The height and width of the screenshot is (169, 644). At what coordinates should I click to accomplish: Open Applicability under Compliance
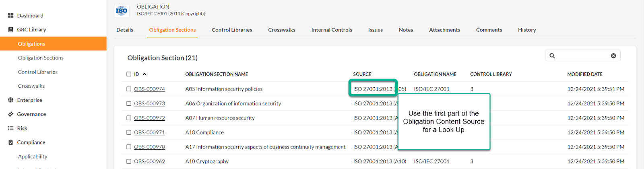(33, 157)
